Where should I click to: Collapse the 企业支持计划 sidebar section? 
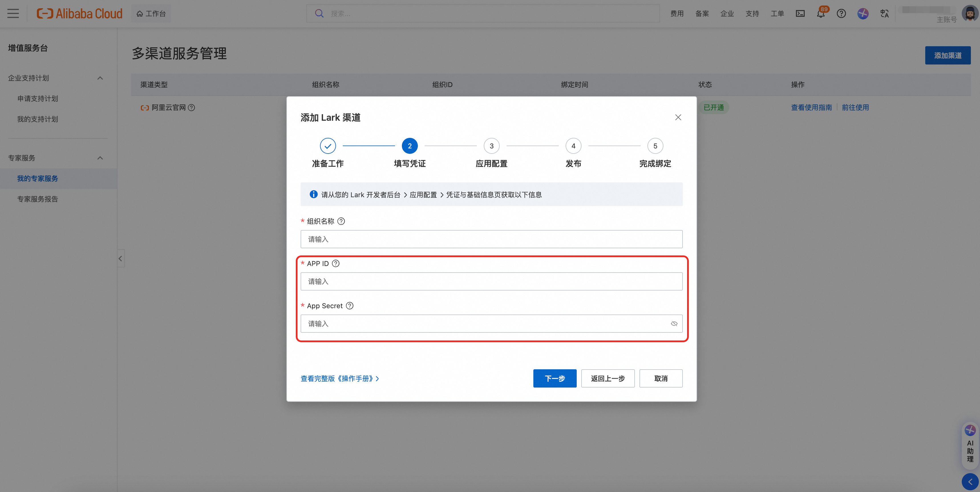point(100,78)
